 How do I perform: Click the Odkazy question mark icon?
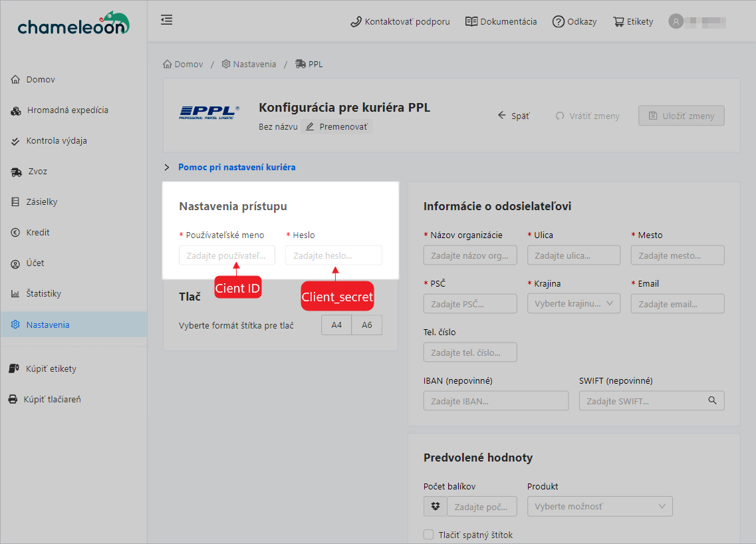pyautogui.click(x=559, y=21)
